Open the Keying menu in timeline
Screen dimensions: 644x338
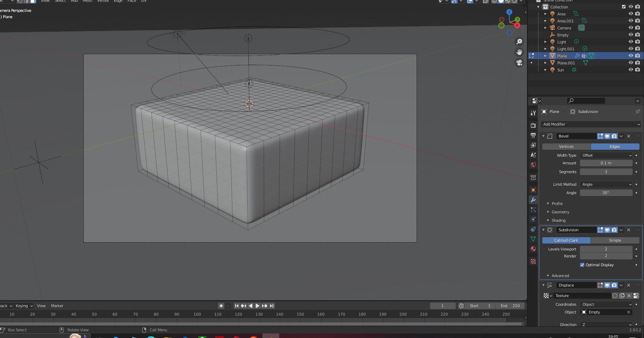[24, 306]
